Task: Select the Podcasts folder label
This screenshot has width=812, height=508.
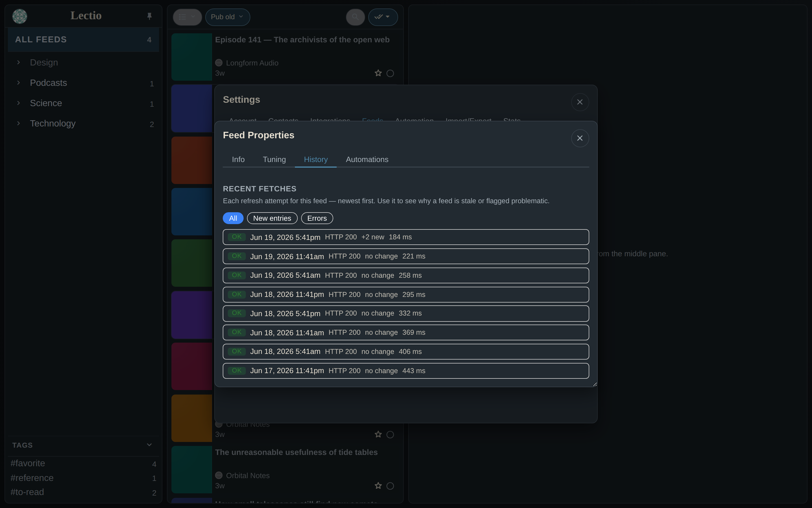Action: click(x=48, y=83)
